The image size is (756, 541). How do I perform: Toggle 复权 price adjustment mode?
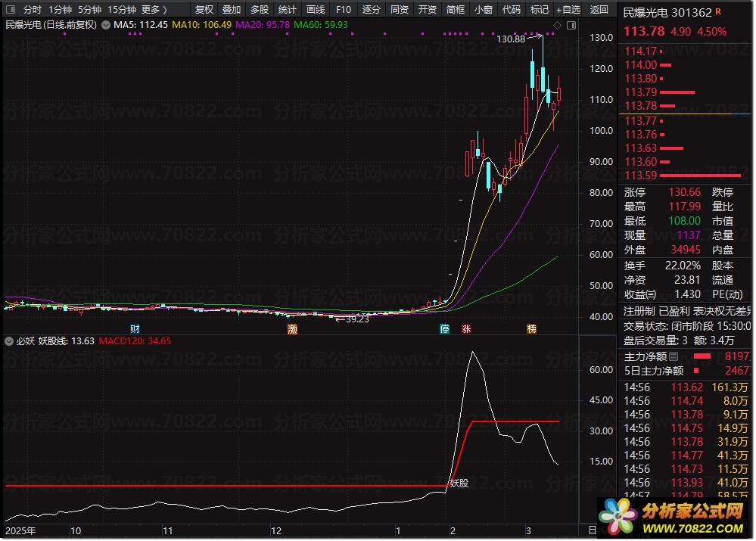pyautogui.click(x=204, y=10)
